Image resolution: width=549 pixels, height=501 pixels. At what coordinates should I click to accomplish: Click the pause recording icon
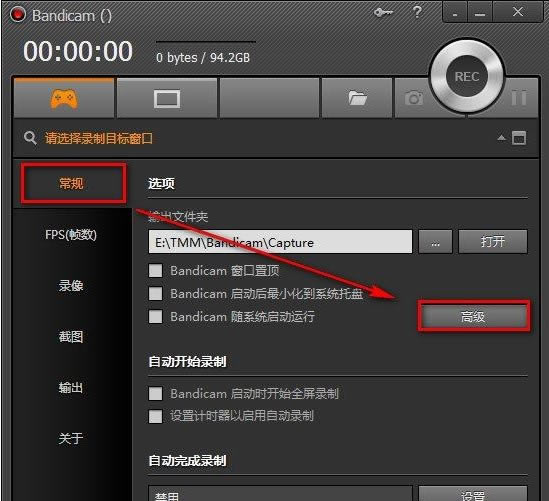click(x=519, y=98)
